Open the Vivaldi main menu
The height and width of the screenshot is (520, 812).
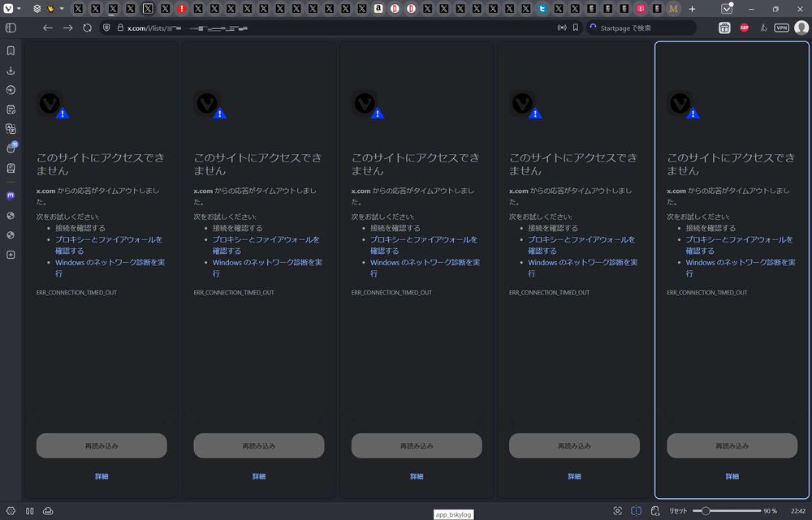tap(8, 8)
